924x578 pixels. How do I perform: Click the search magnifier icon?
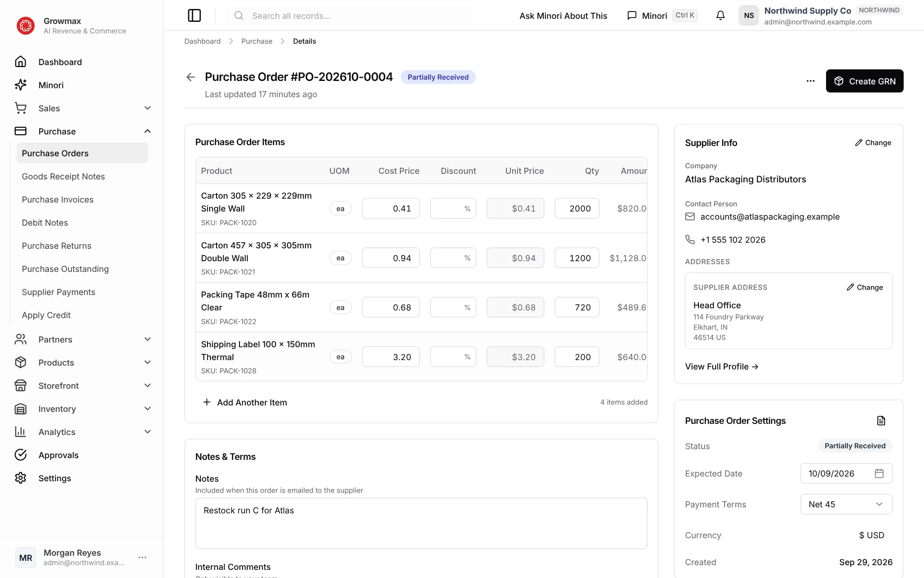point(239,15)
